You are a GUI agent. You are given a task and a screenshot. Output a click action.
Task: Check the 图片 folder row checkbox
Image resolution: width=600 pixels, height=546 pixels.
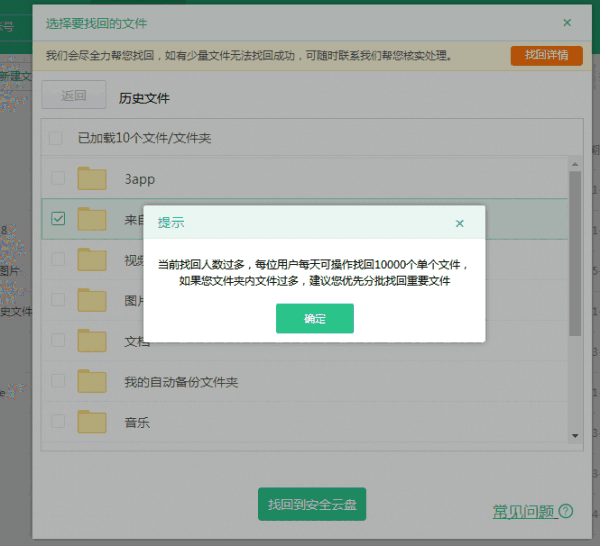pos(58,300)
